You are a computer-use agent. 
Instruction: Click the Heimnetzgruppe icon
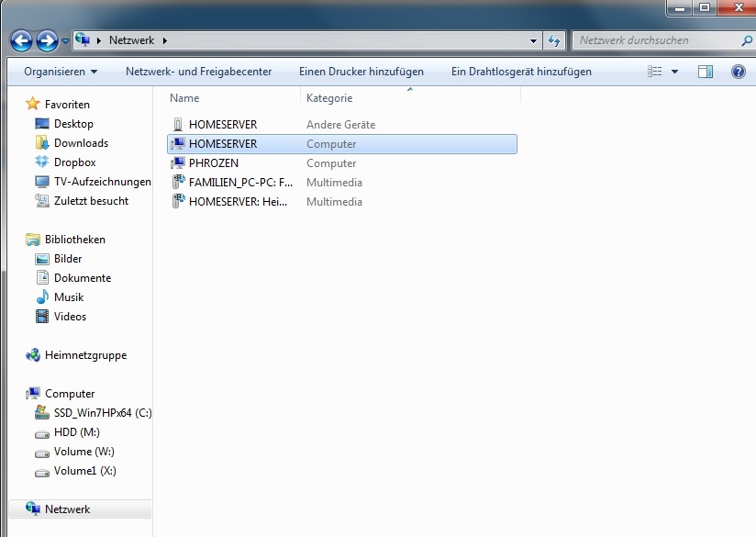point(33,355)
